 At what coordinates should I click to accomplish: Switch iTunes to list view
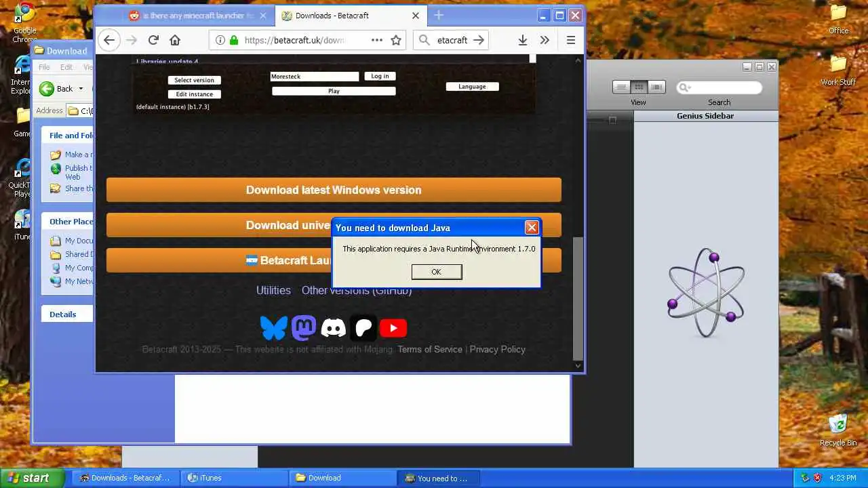pyautogui.click(x=621, y=87)
